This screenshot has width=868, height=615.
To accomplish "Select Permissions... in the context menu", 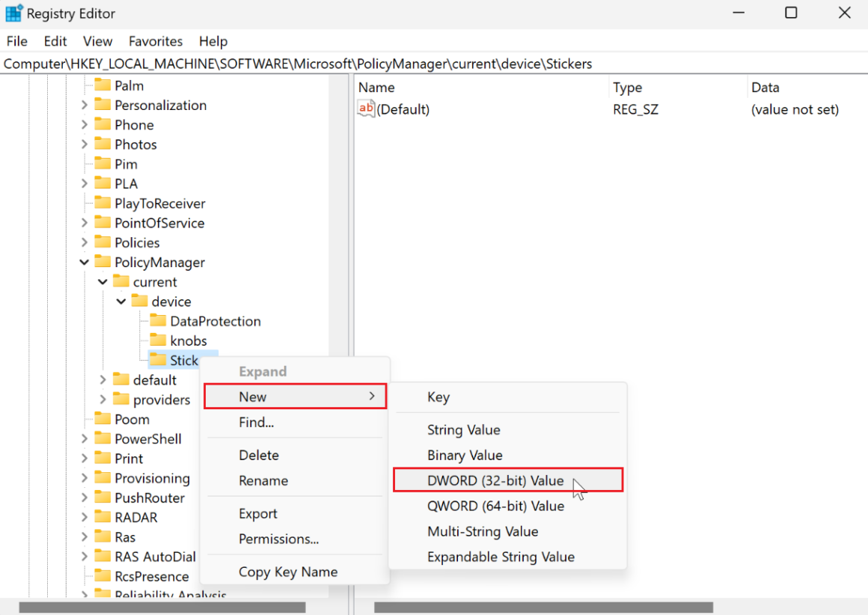I will (278, 539).
